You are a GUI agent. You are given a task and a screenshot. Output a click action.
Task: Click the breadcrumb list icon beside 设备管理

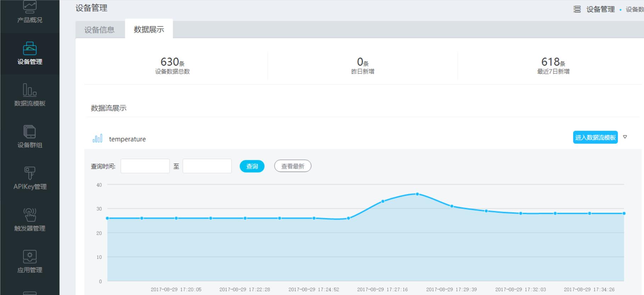577,9
